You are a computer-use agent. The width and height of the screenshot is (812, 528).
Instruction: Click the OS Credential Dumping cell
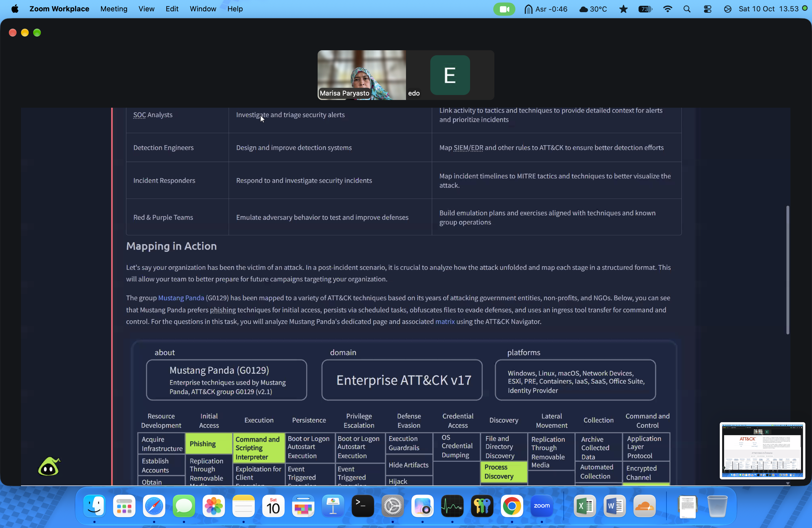(x=457, y=447)
